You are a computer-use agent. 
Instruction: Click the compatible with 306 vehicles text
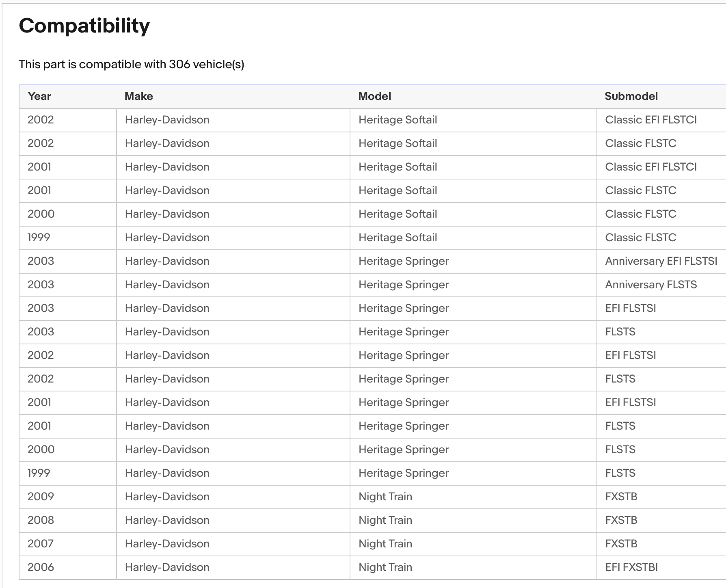[131, 64]
